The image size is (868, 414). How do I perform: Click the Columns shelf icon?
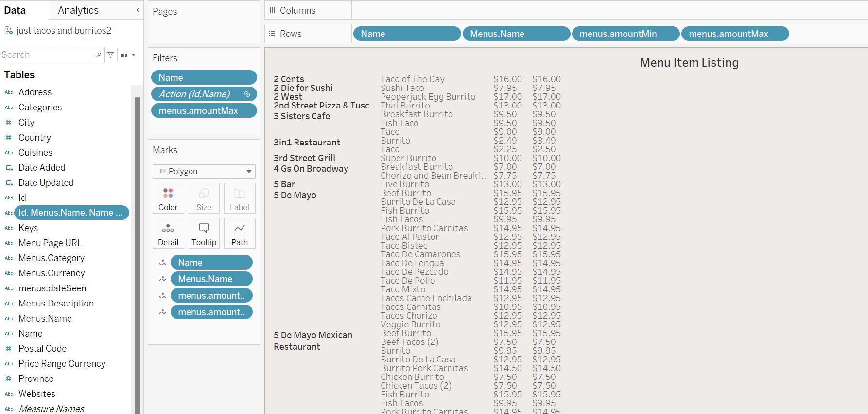point(272,10)
